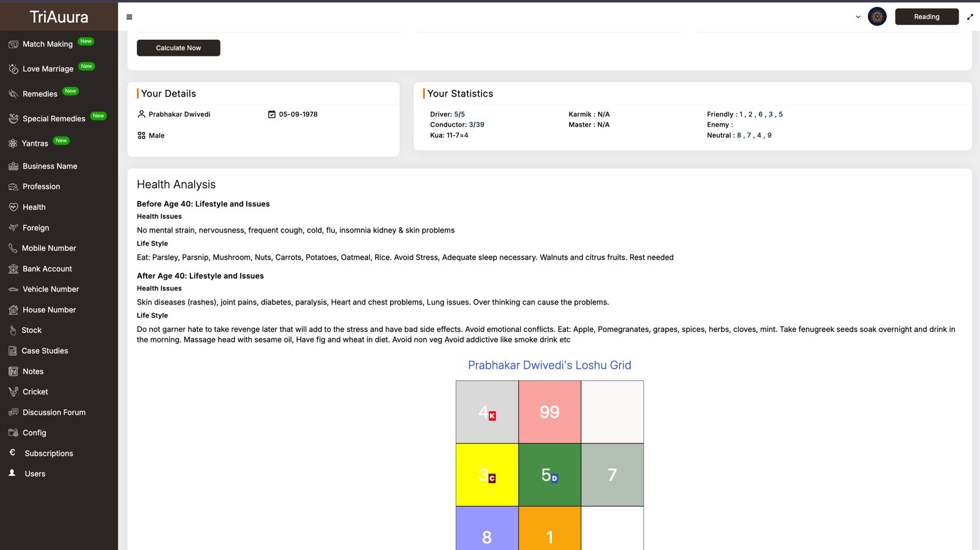Open the Discussion Forum section
The width and height of the screenshot is (980, 550).
tap(54, 412)
